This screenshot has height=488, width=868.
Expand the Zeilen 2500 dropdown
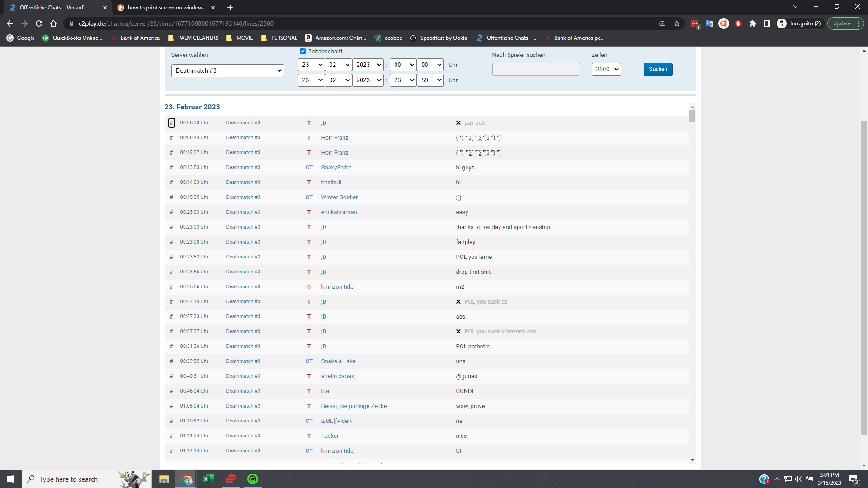[x=606, y=69]
